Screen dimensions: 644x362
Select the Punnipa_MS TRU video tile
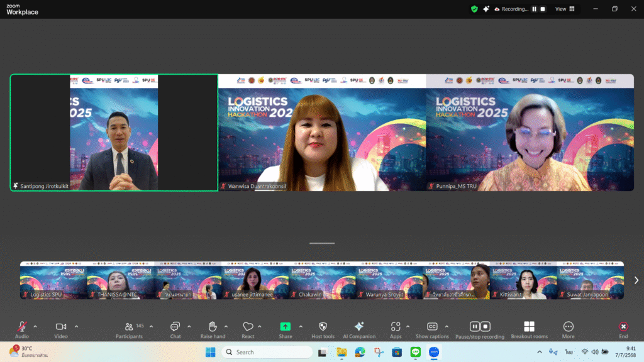click(530, 133)
